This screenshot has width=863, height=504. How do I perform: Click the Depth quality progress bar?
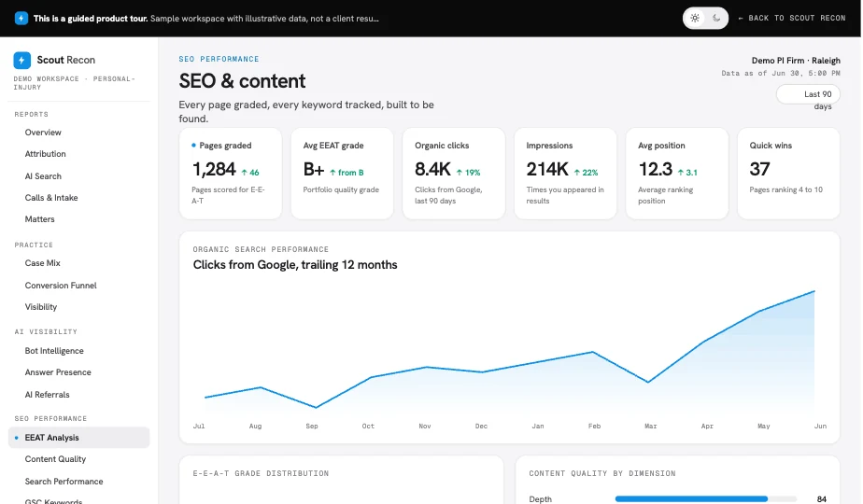705,499
